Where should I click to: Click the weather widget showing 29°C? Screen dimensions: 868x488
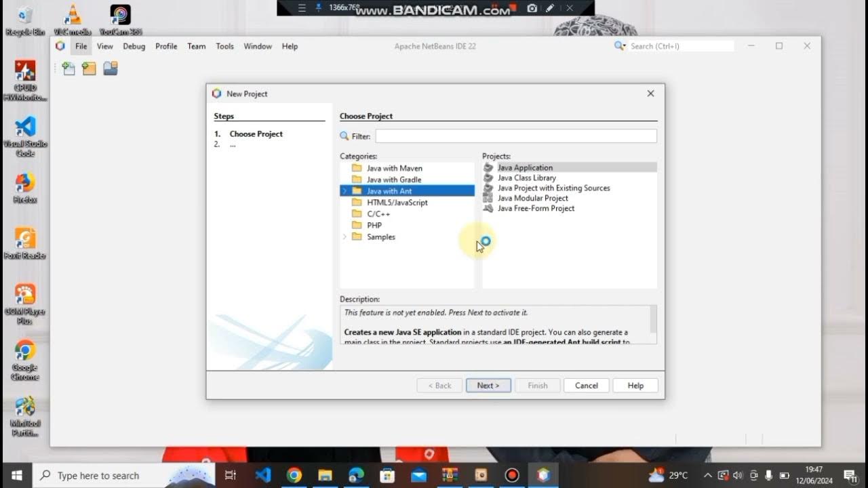[x=669, y=475]
